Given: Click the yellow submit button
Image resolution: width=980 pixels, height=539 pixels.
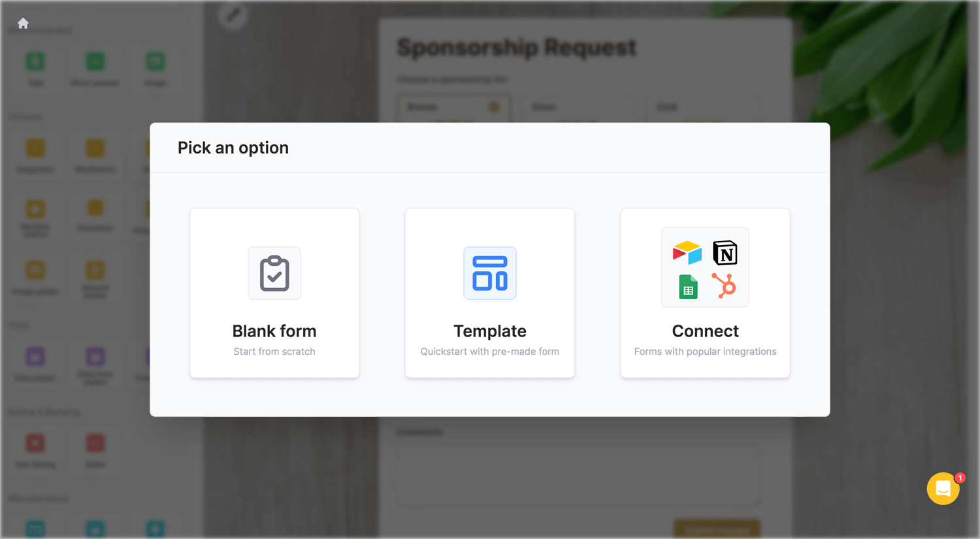Looking at the screenshot, I should [x=717, y=529].
